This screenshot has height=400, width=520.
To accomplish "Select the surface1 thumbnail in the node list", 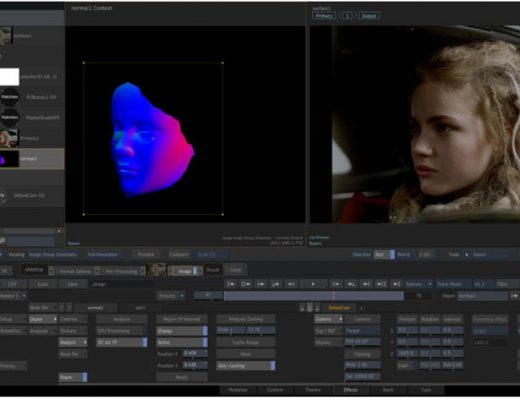I will [6, 36].
